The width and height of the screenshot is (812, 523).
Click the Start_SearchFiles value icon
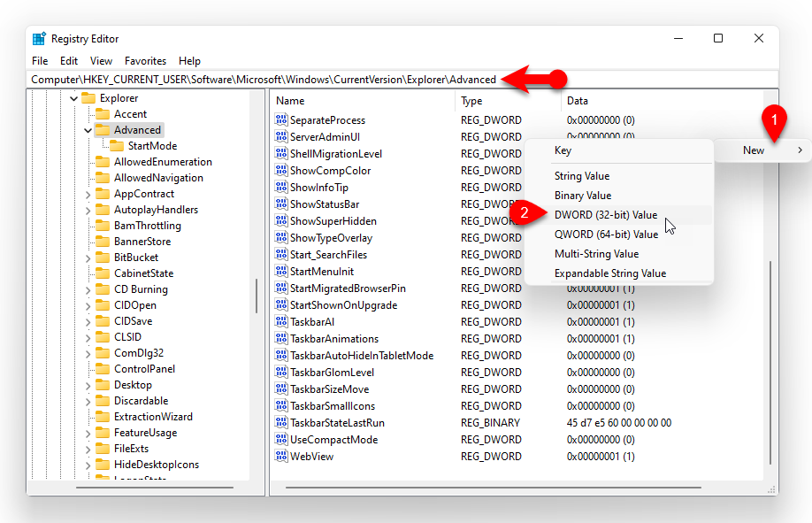(281, 255)
